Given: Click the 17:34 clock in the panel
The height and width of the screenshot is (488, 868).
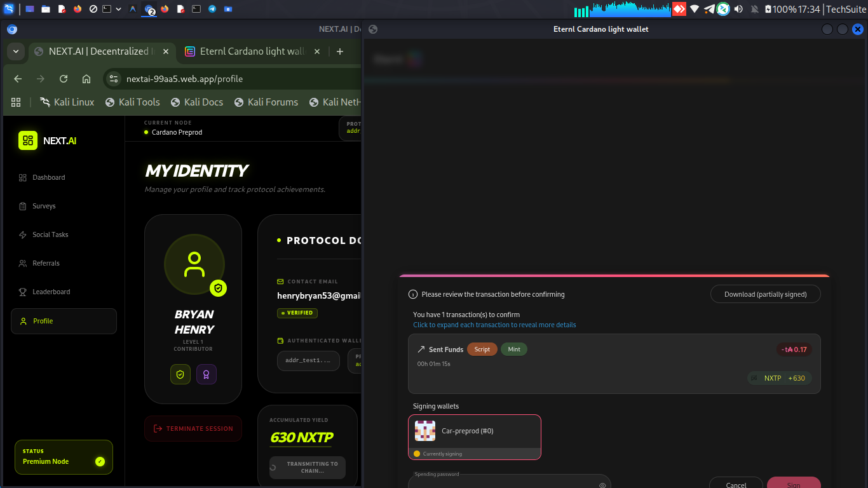Looking at the screenshot, I should click(x=810, y=10).
